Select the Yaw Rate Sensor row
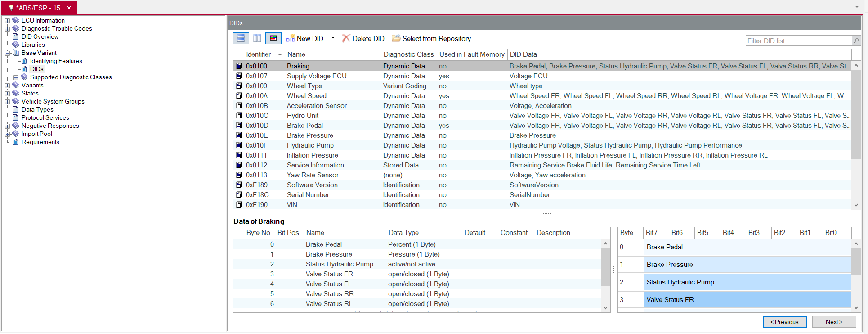Screen dimensions: 868x334 542,175
